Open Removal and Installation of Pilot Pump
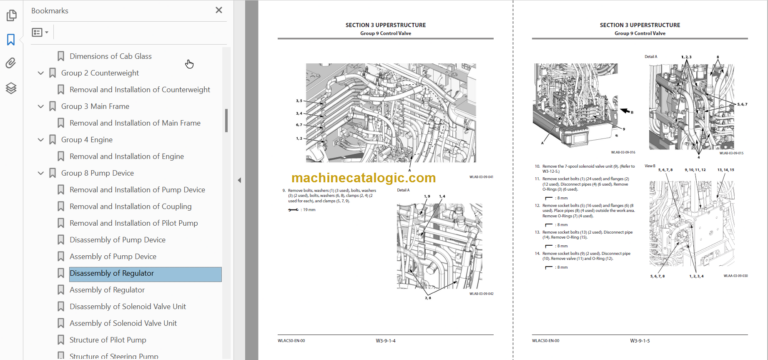768x360 pixels. tap(134, 223)
